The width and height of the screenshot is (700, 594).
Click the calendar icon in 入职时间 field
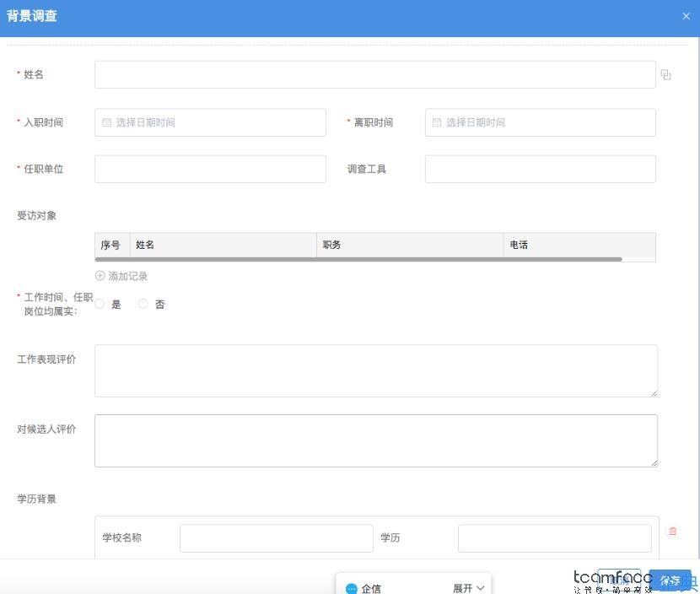coord(106,122)
